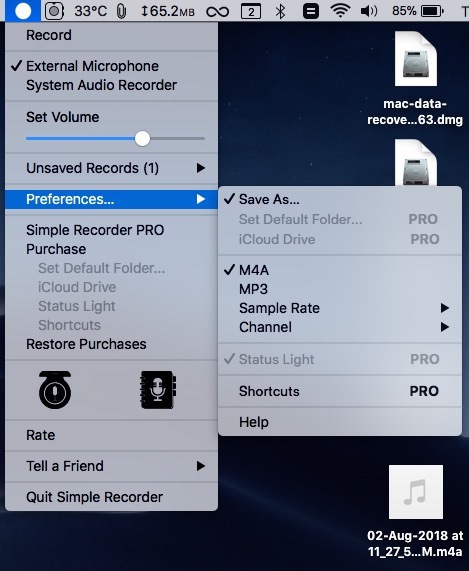This screenshot has height=571, width=469.
Task: Open Shortcuts PRO in Preferences submenu
Action: pyautogui.click(x=340, y=391)
